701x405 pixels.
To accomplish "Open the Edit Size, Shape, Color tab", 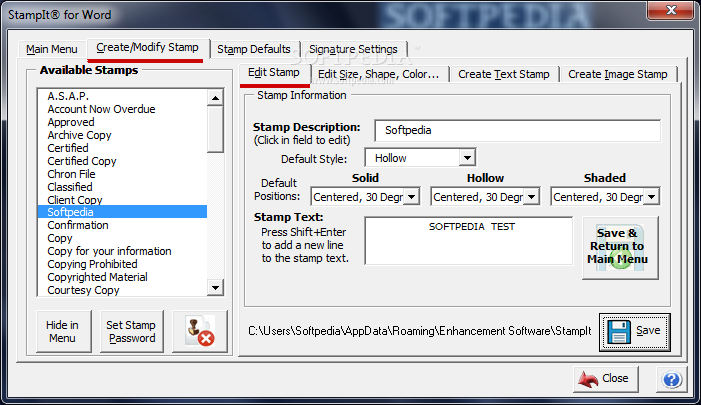I will (379, 74).
